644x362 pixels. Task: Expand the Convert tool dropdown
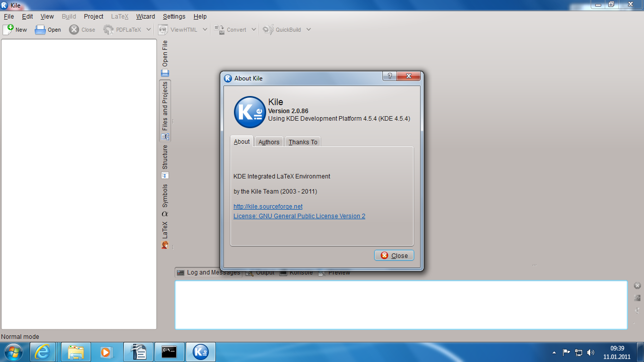click(x=254, y=29)
